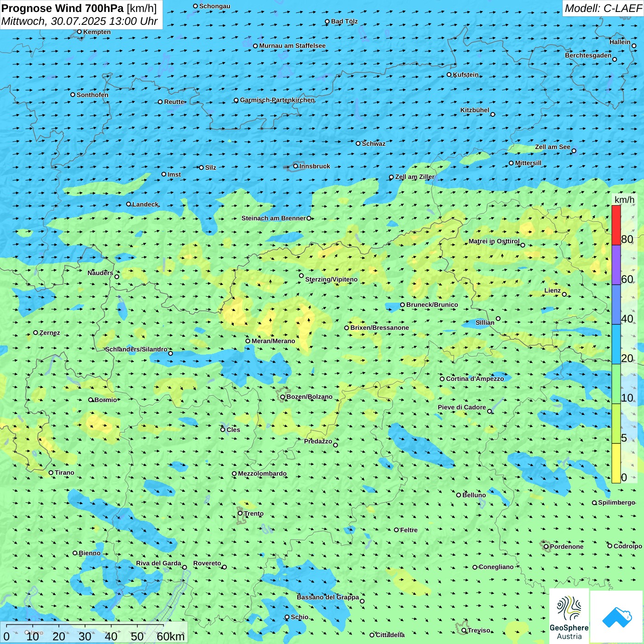Click the Schlanders/Silandro label
The image size is (644, 644).
pos(136,349)
